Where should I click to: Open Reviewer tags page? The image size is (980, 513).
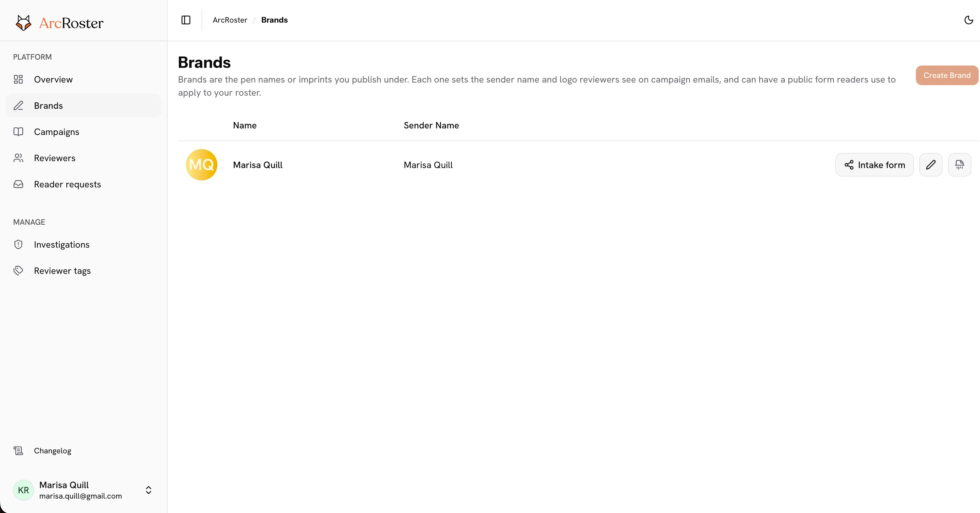84,271
